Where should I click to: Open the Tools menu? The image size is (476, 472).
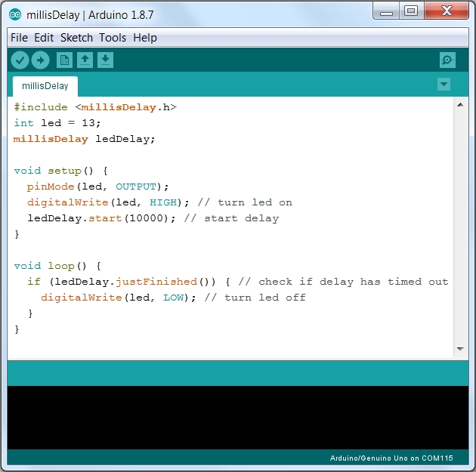pos(113,38)
